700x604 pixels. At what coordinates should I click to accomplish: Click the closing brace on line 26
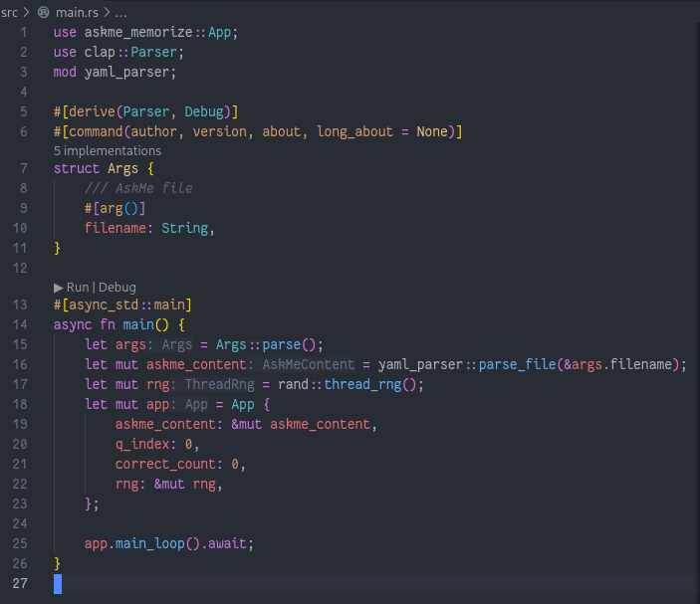pyautogui.click(x=57, y=564)
